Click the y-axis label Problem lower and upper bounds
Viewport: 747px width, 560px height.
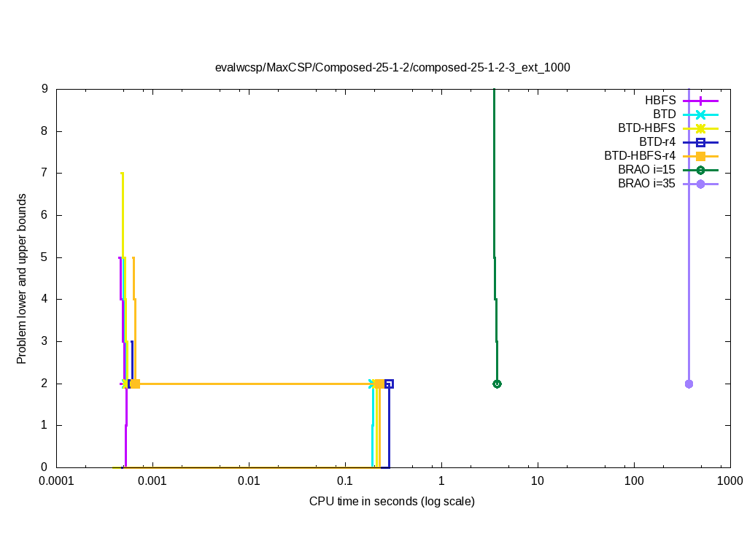22,279
